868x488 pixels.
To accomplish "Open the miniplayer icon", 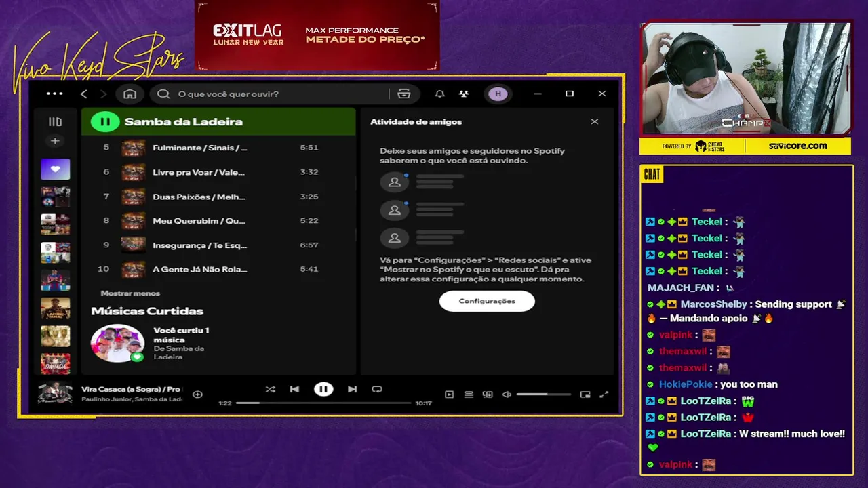I will point(585,394).
